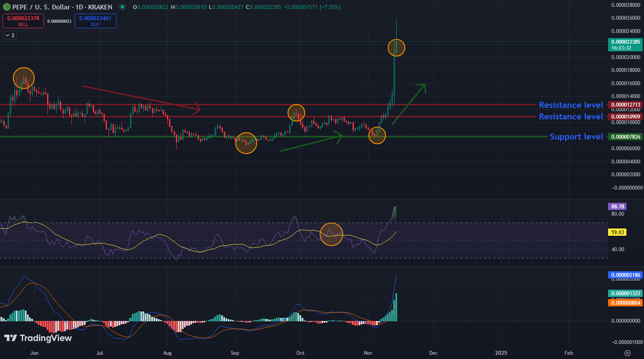
Task: Open chart settings gear icon
Action: pyautogui.click(x=627, y=353)
